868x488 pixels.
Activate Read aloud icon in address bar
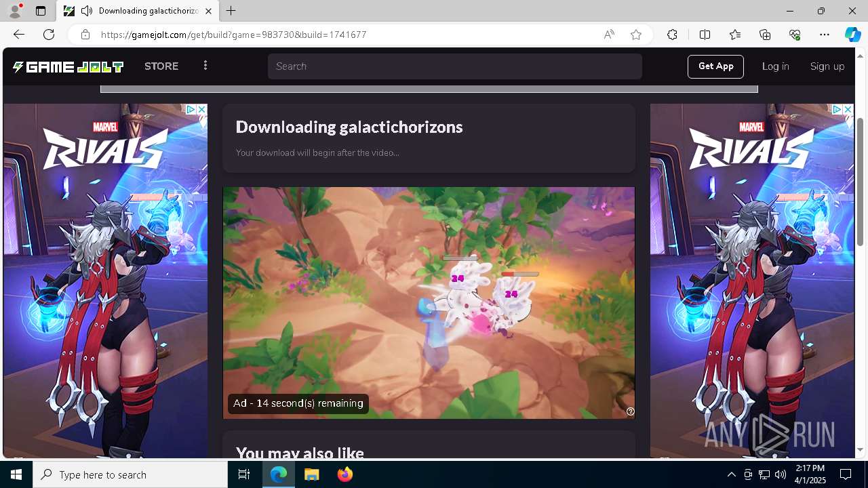pyautogui.click(x=609, y=35)
